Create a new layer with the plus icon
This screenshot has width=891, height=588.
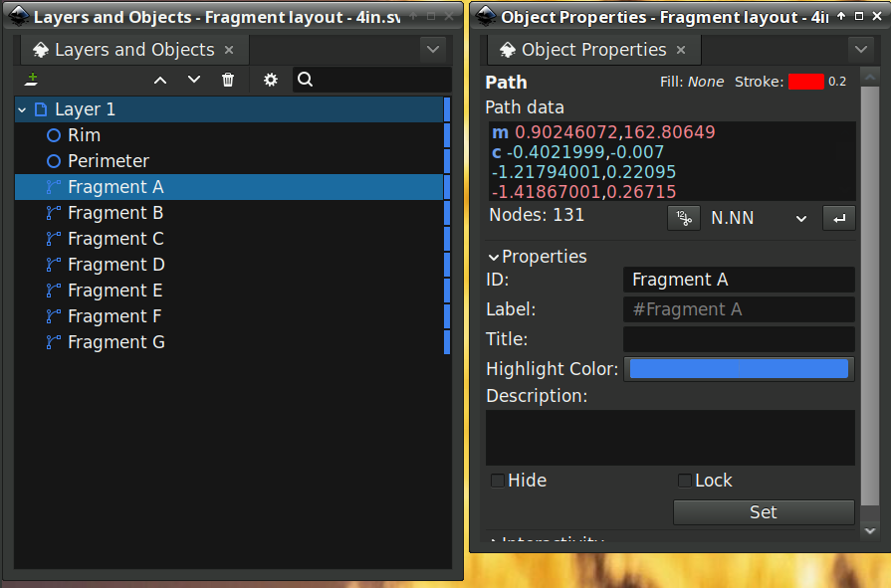pos(31,80)
